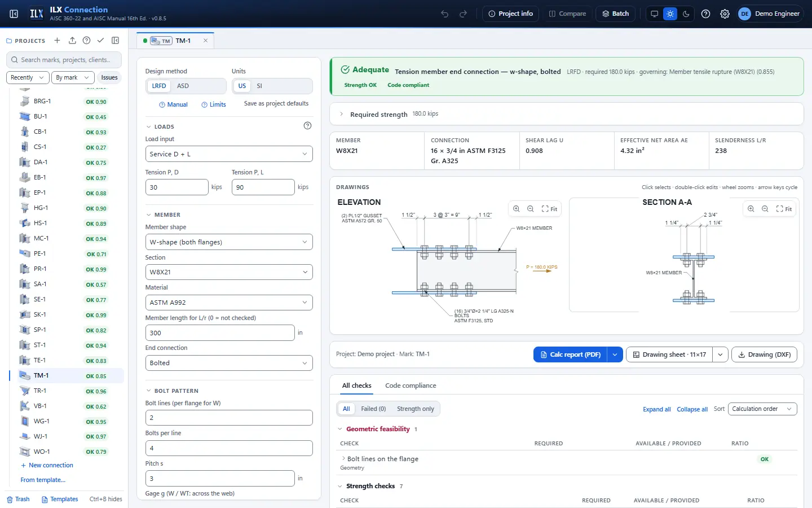Click in Tension P, D input
The width and height of the screenshot is (812, 508).
tap(176, 187)
